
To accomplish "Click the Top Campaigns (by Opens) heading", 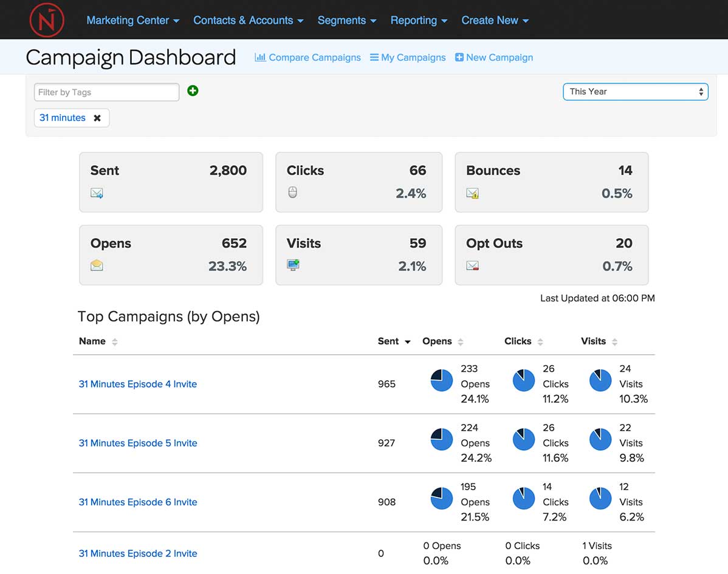I will 168,316.
